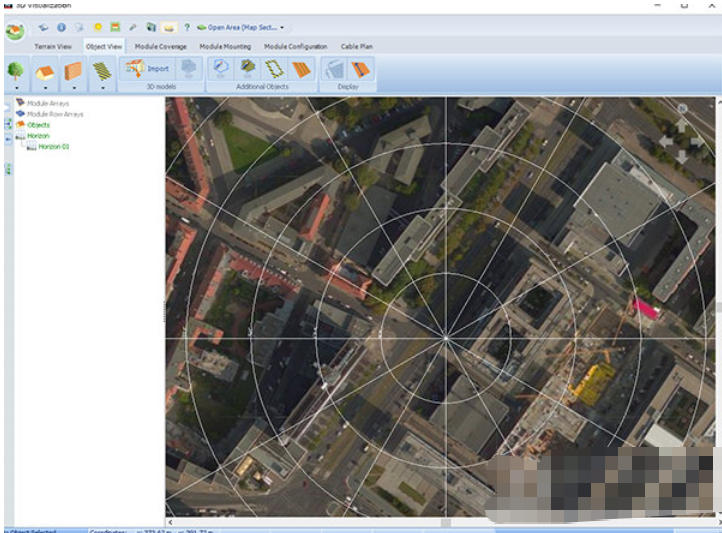
Task: Select Horizon 01 in the tree
Action: tap(54, 146)
